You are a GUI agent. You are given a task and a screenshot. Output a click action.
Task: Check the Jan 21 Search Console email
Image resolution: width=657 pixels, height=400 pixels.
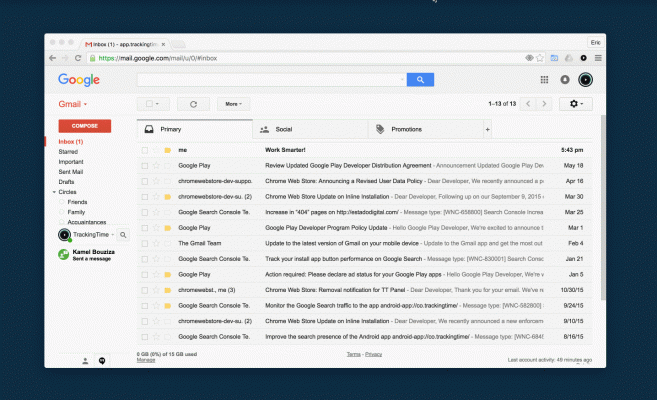pos(145,259)
